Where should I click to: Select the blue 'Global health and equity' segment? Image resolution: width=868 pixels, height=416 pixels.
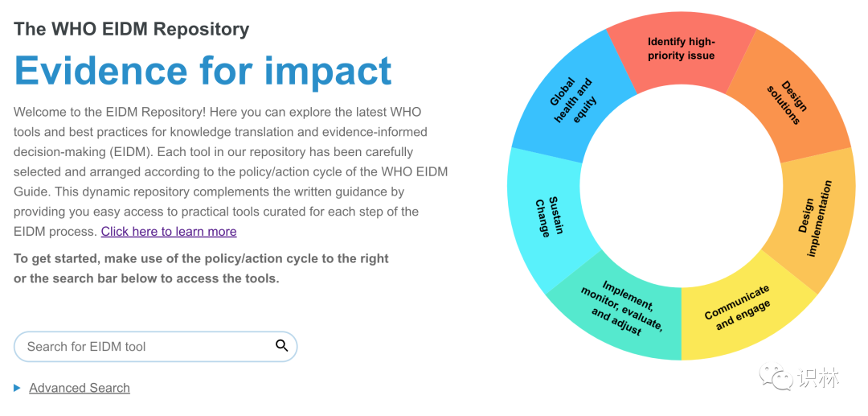click(572, 102)
